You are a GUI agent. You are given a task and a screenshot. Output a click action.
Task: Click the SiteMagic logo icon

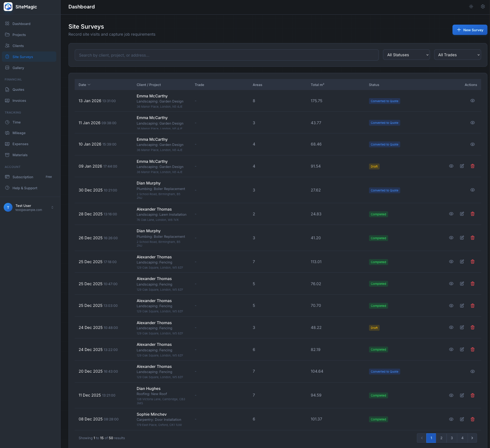(x=8, y=7)
